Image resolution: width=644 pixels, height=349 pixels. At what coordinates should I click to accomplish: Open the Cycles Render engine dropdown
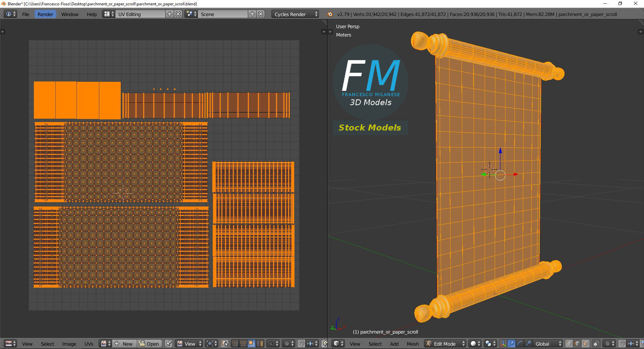(x=295, y=14)
